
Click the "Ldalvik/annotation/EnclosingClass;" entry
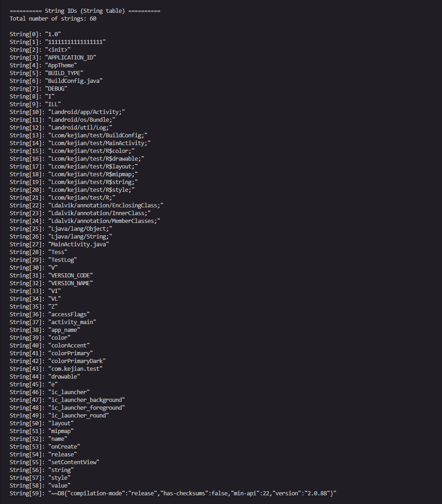86,206
